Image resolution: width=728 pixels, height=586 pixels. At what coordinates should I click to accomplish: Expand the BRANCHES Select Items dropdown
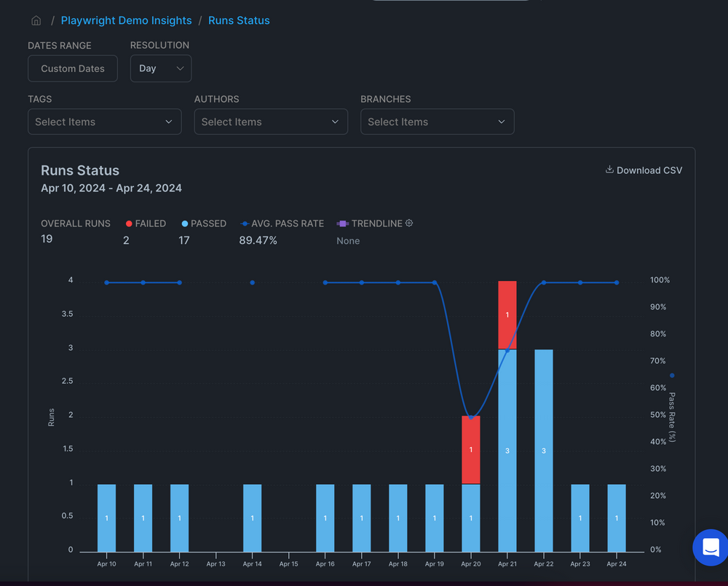(437, 122)
